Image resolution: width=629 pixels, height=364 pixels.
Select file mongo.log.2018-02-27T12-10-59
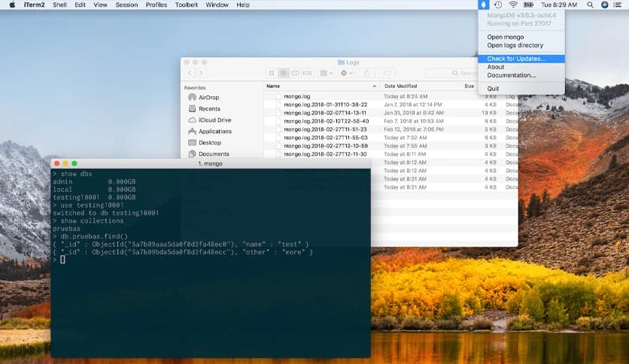click(390, 146)
